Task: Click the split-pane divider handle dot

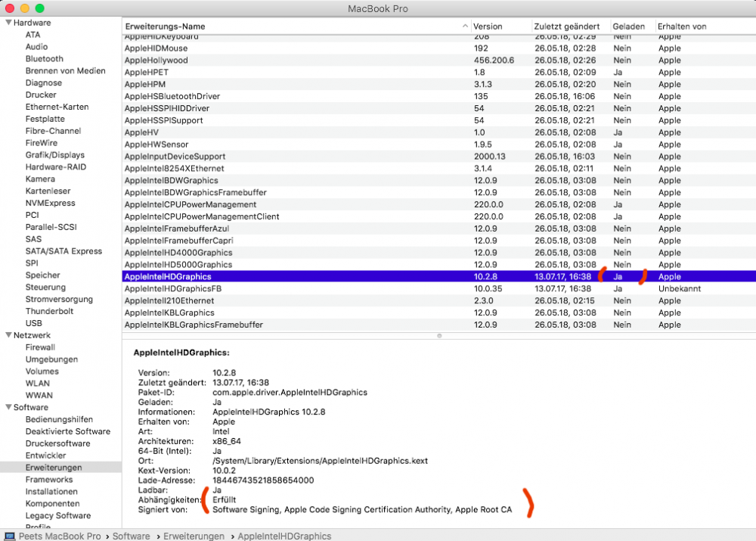Action: pos(439,335)
